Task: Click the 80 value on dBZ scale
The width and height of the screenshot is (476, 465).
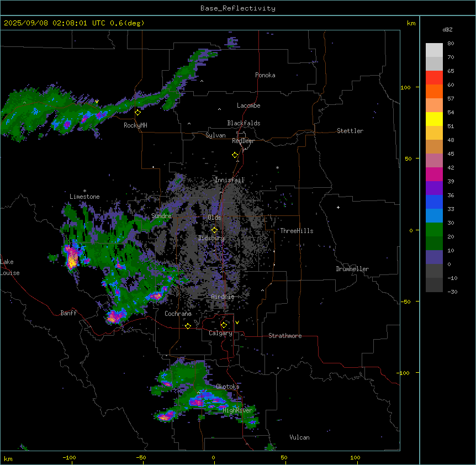Action: click(451, 44)
